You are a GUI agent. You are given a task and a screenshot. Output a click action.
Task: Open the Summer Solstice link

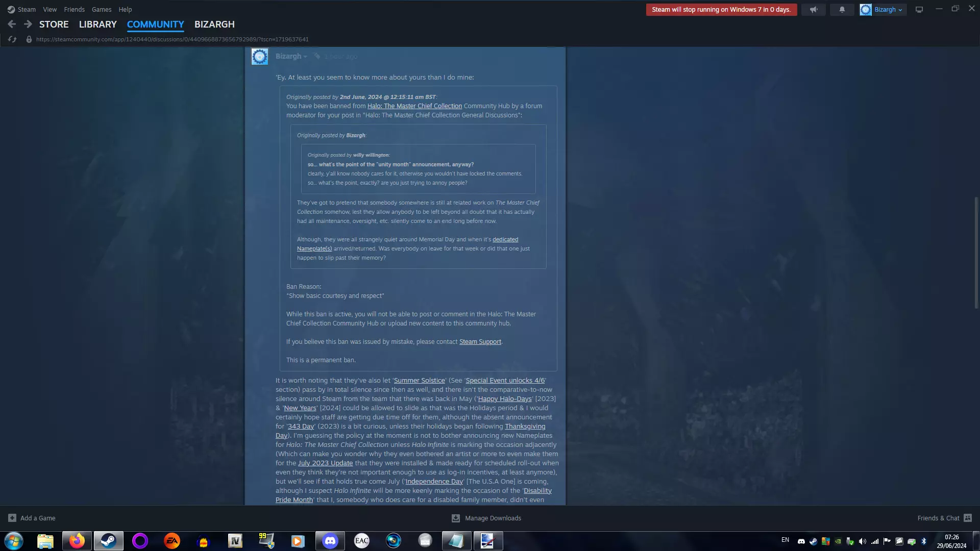click(419, 381)
